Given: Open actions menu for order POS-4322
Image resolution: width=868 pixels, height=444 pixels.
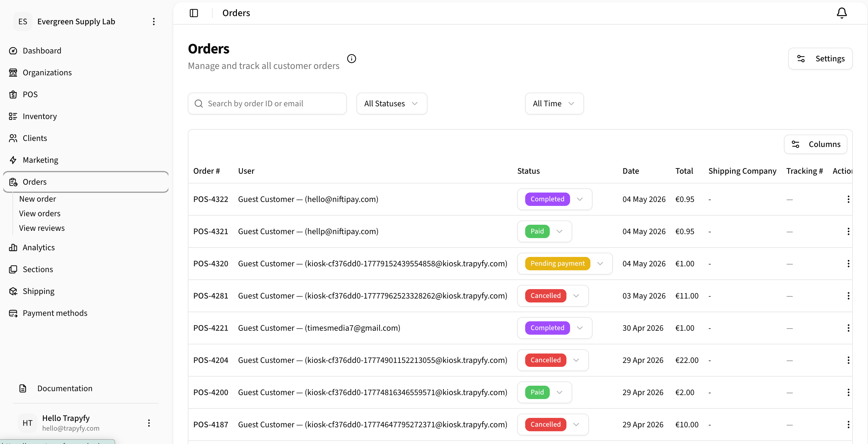Looking at the screenshot, I should point(848,199).
